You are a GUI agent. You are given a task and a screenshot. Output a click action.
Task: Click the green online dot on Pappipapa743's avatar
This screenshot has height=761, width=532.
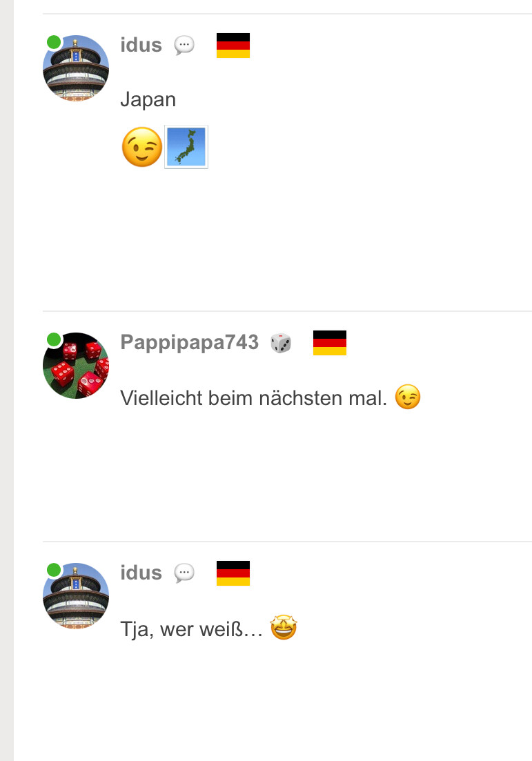coord(54,339)
